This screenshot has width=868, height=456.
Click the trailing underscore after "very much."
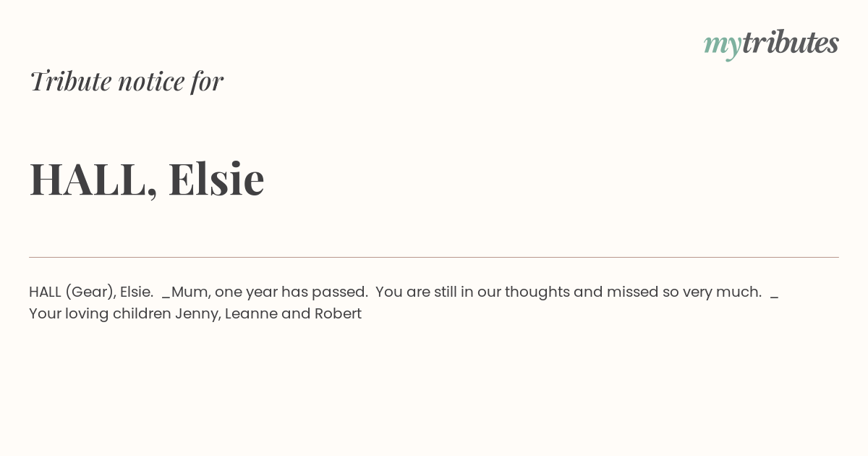click(775, 297)
